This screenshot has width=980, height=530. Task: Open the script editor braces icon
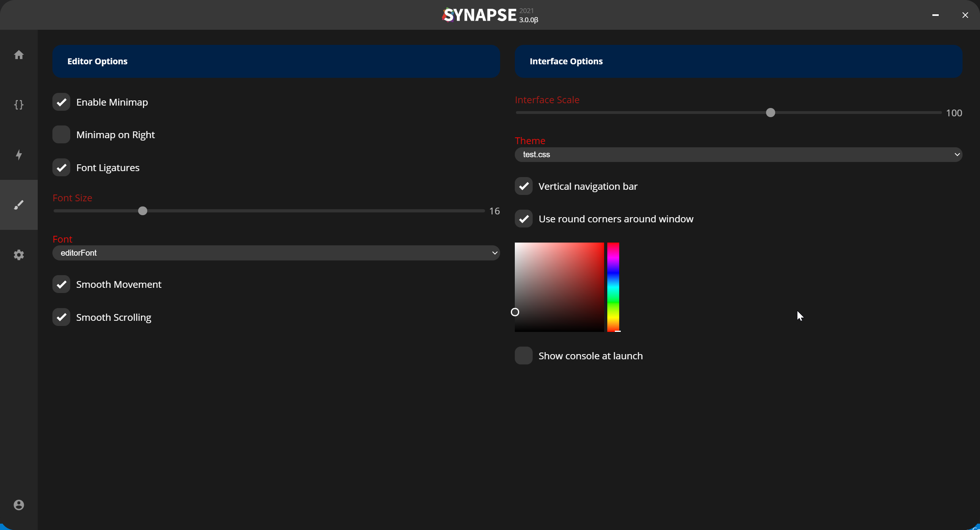(19, 105)
